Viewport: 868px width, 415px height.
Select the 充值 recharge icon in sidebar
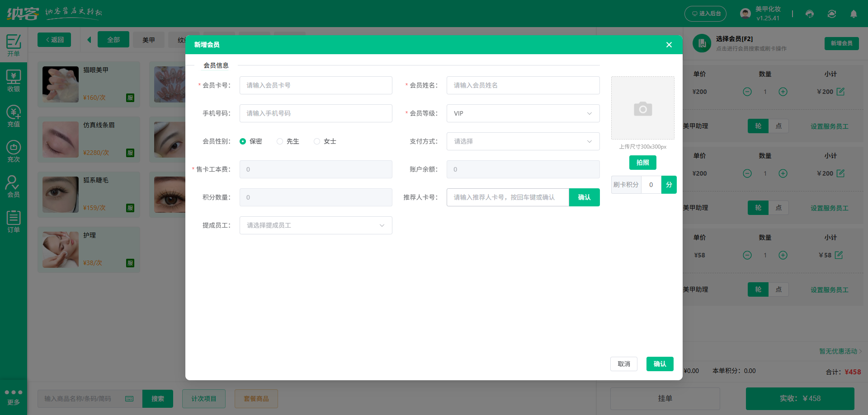point(14,116)
